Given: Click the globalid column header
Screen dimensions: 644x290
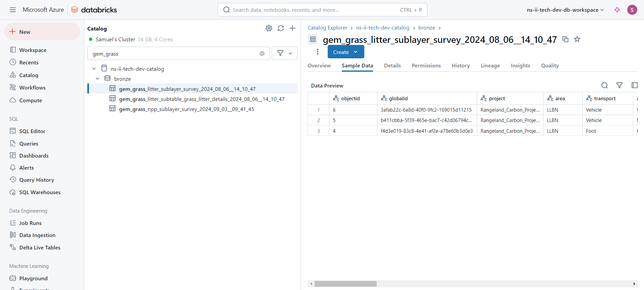Looking at the screenshot, I should (427, 98).
